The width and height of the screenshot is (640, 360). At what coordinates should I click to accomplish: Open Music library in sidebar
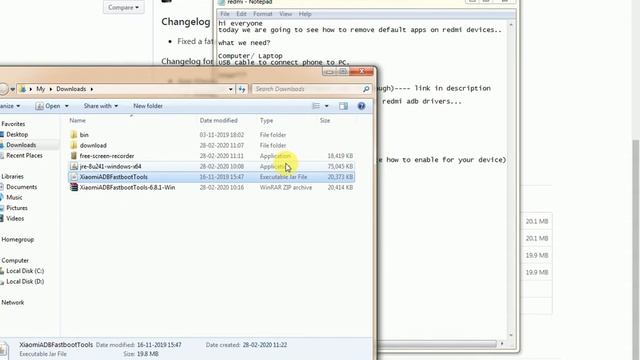pyautogui.click(x=14, y=198)
